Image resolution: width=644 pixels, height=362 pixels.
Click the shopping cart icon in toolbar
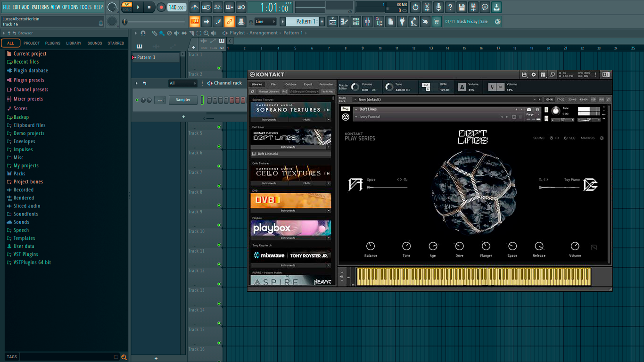(437, 22)
